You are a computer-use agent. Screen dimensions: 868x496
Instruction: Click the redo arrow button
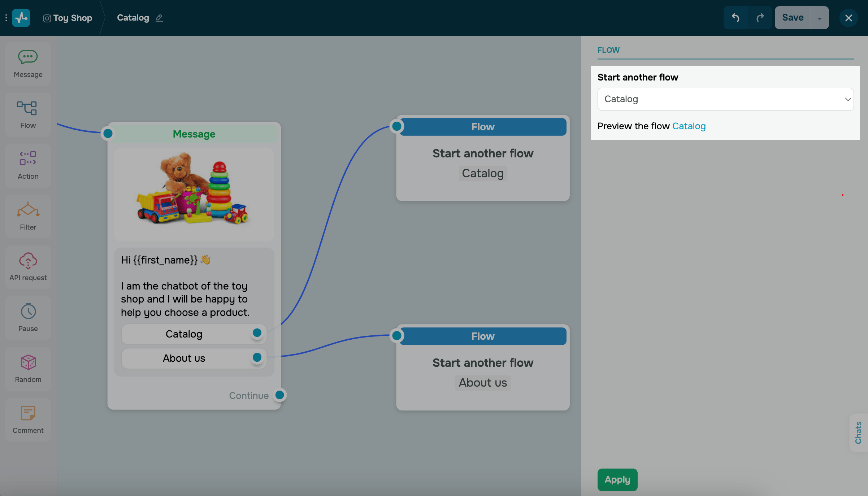coord(760,18)
